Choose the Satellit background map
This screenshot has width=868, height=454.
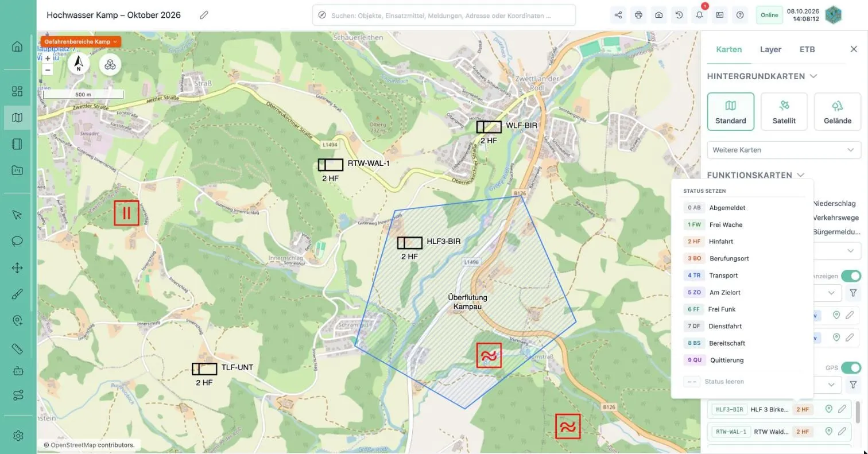point(784,111)
